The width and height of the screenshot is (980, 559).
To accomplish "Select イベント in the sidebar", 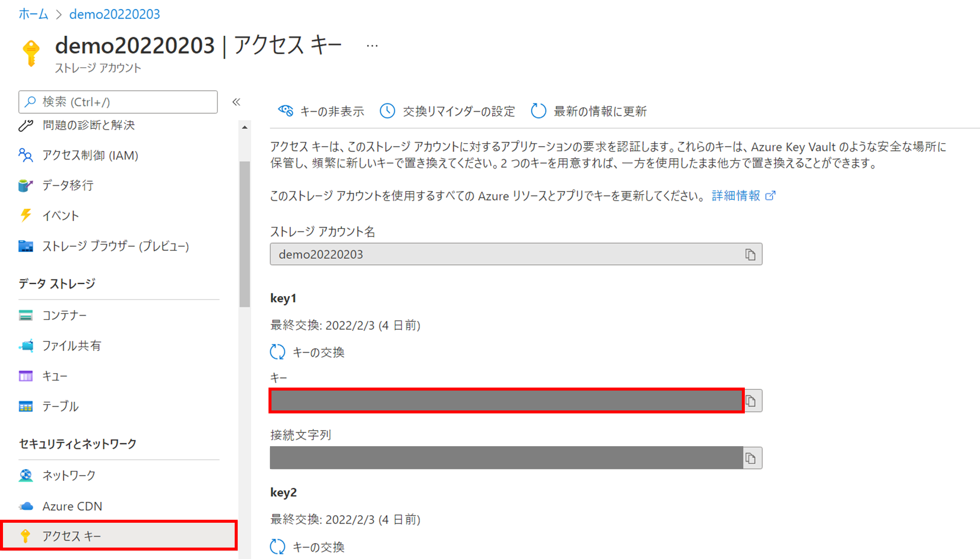I will tap(60, 216).
